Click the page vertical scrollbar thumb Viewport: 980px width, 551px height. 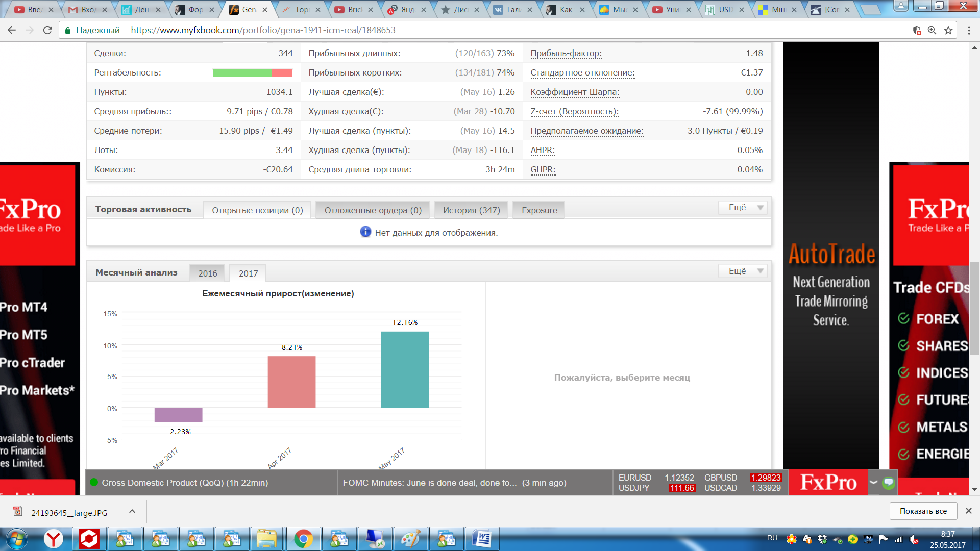click(x=974, y=308)
